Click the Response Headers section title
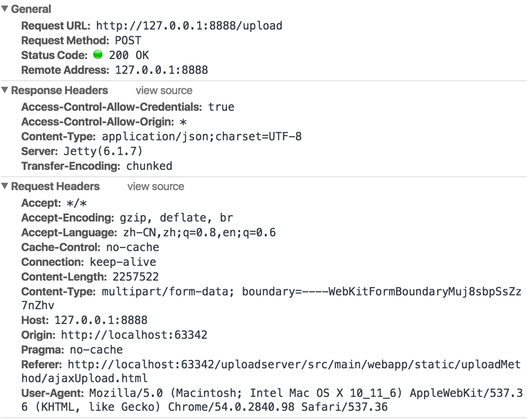The height and width of the screenshot is (420, 527). coord(60,90)
